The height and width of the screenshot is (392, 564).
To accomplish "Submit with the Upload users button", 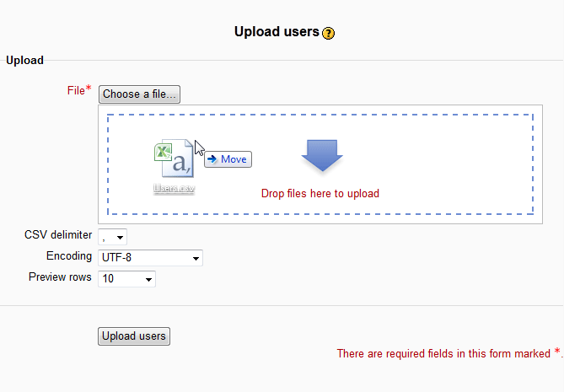I will (134, 336).
